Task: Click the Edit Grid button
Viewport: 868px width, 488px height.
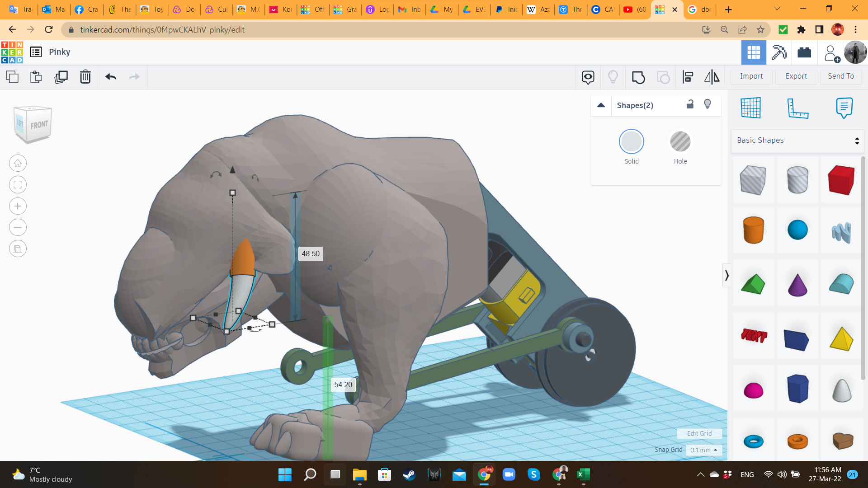Action: pos(699,433)
